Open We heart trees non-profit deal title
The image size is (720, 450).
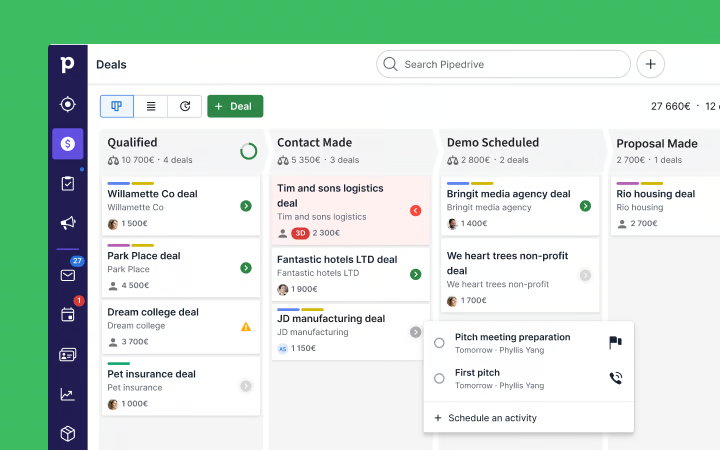click(x=507, y=263)
